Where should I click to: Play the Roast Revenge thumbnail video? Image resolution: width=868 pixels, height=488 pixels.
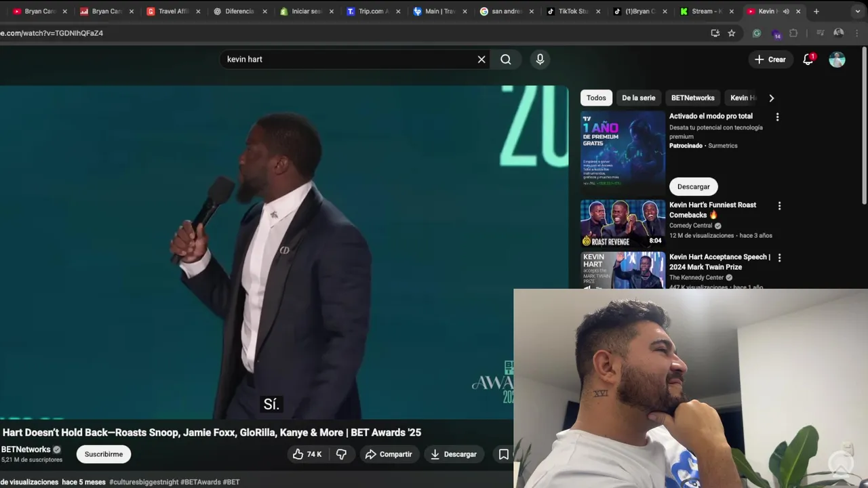pyautogui.click(x=623, y=223)
